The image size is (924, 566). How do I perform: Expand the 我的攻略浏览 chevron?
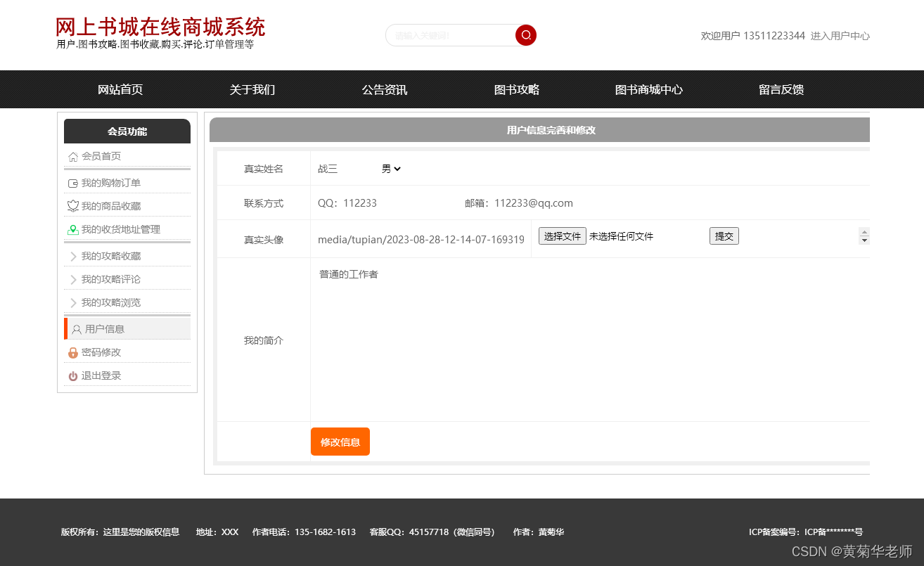click(73, 302)
